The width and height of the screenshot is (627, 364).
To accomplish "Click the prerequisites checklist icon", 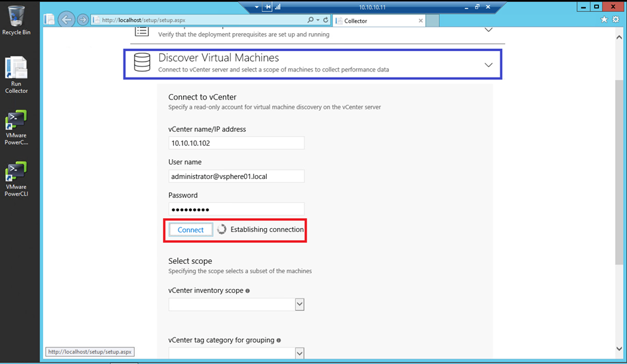I will pos(141,31).
